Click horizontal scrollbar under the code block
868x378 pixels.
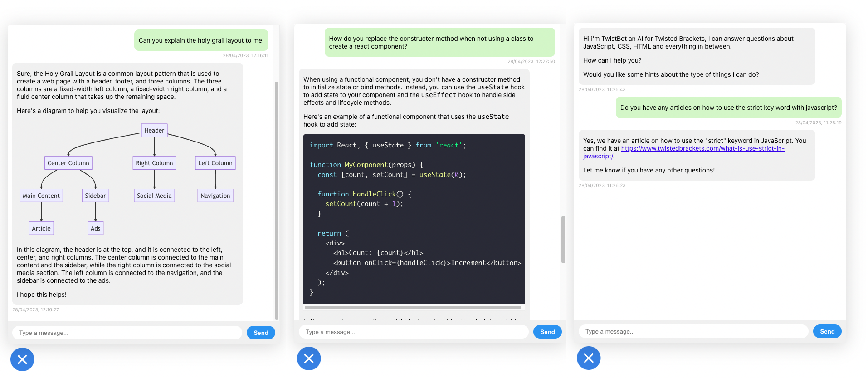(x=413, y=308)
